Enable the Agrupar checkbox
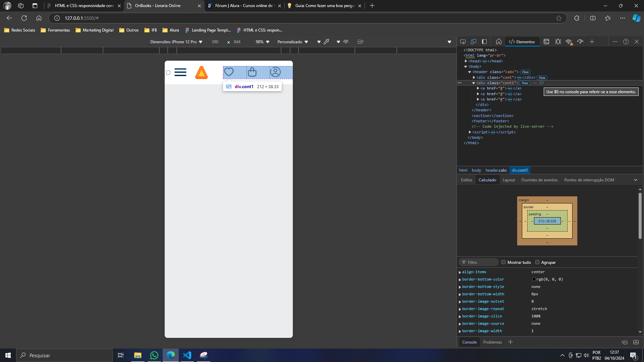Viewport: 644px width, 362px height. click(537, 262)
